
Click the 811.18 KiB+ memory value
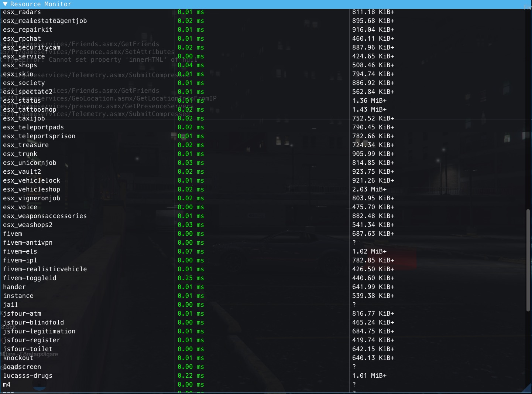coord(373,12)
